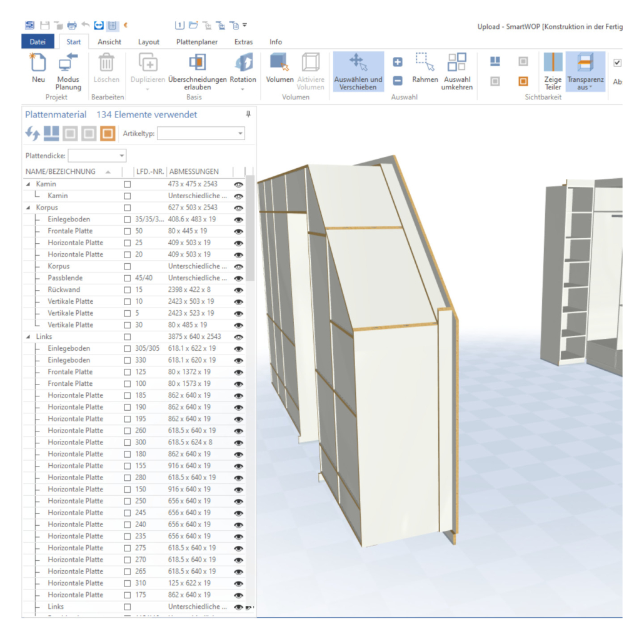Click Auswahl umkehren icon
This screenshot has width=644, height=644.
(456, 63)
